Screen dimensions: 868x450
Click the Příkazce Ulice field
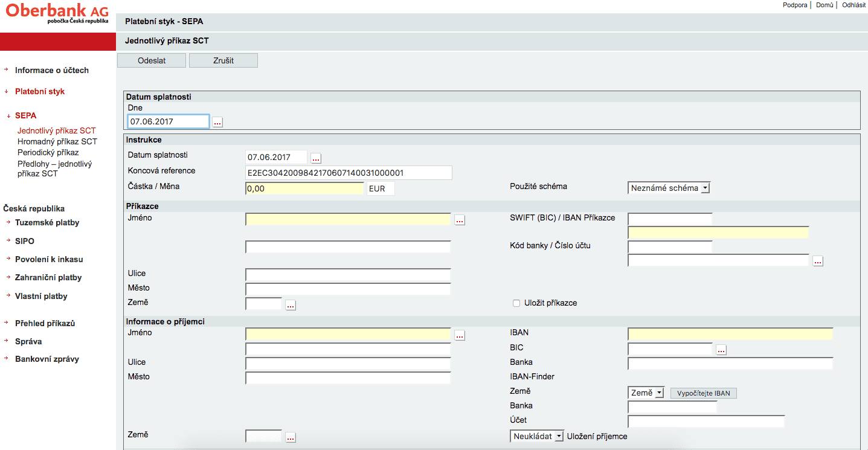point(349,275)
